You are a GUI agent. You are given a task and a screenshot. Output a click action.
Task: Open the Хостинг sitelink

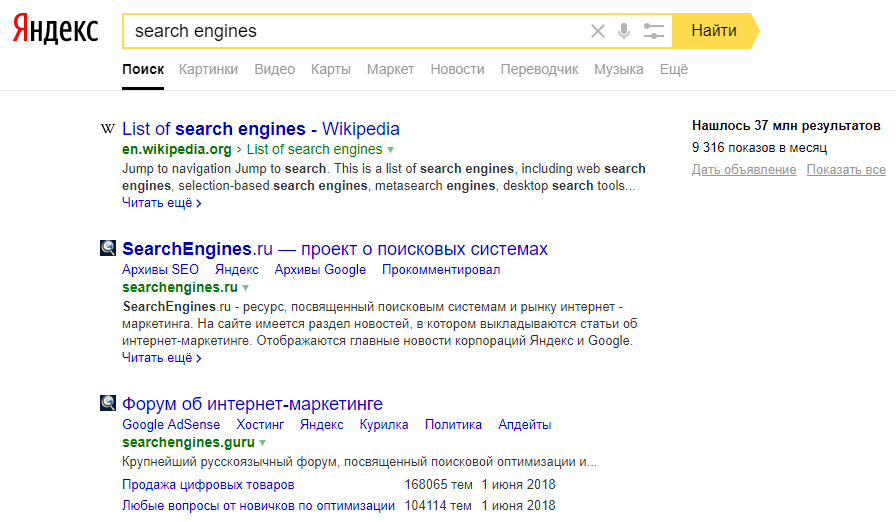260,424
